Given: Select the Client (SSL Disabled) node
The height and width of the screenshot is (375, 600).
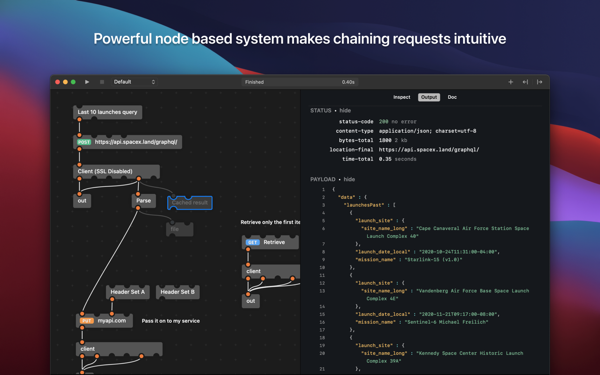Looking at the screenshot, I should (x=116, y=171).
